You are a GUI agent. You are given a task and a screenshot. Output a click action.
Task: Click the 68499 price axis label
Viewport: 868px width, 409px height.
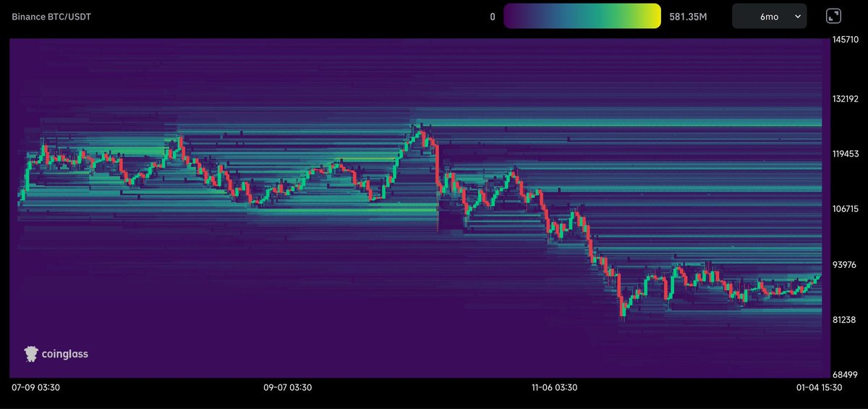tap(846, 374)
